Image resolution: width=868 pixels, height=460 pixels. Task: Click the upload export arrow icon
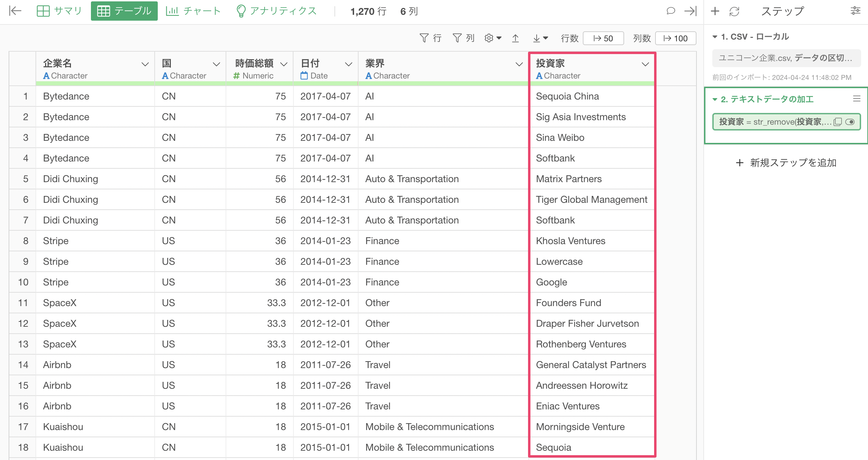tap(515, 38)
